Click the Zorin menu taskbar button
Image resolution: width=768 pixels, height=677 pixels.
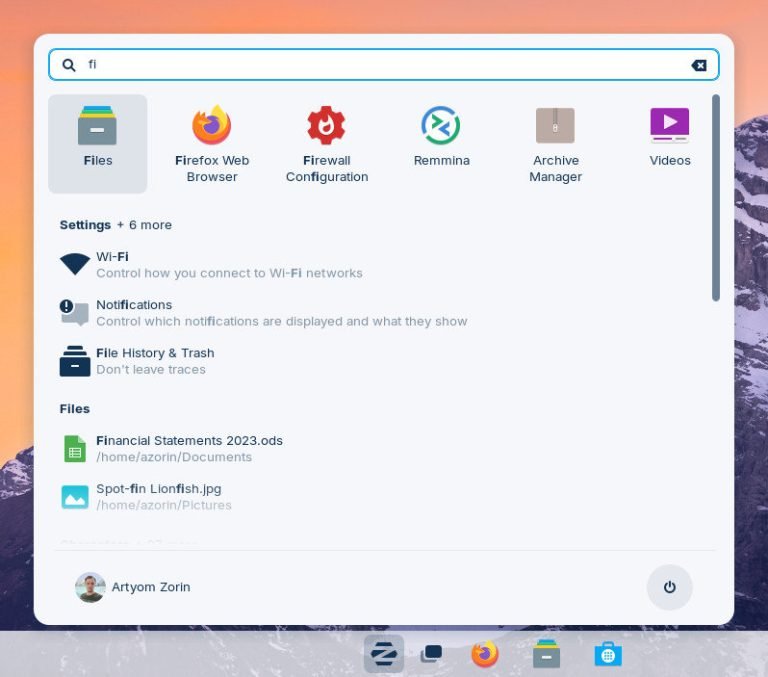click(x=384, y=654)
